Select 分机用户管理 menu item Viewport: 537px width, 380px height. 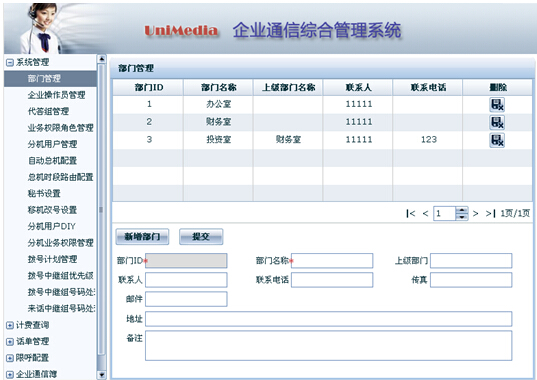click(x=52, y=144)
